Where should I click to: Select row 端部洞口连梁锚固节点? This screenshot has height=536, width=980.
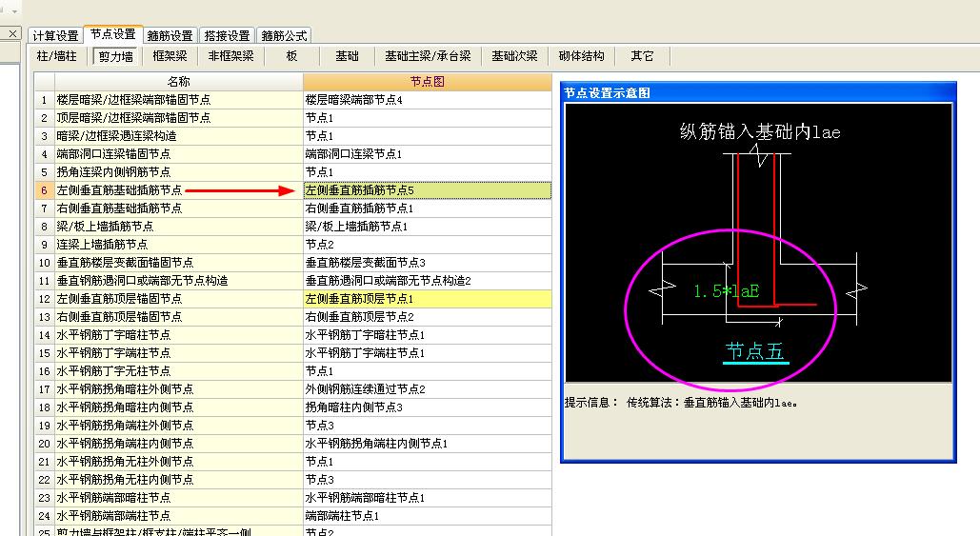[179, 154]
